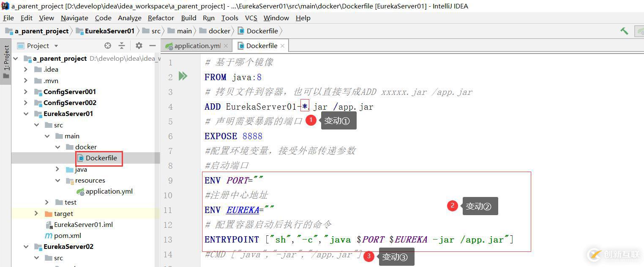Select pom.xml in the project tree
The height and width of the screenshot is (267, 644).
(68, 235)
